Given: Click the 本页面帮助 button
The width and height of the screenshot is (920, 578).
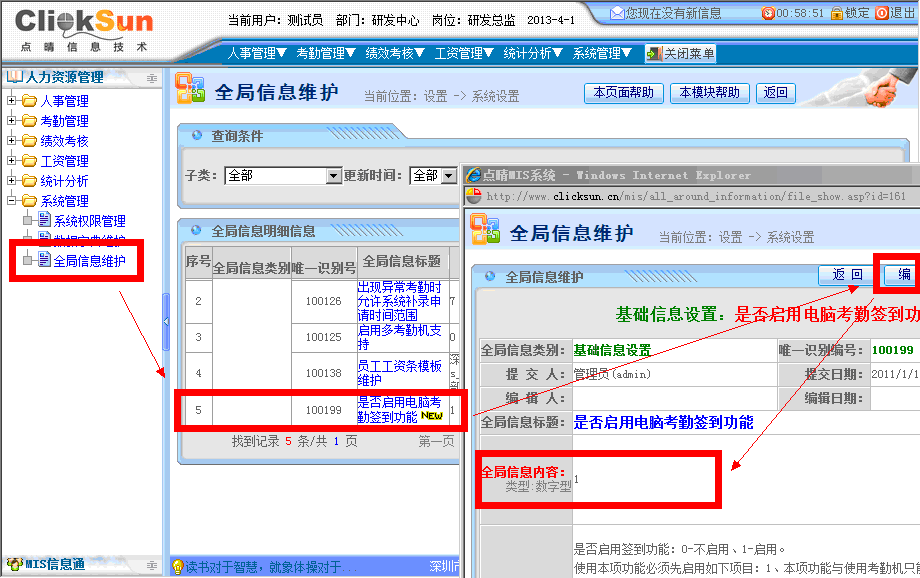Looking at the screenshot, I should click(x=624, y=93).
